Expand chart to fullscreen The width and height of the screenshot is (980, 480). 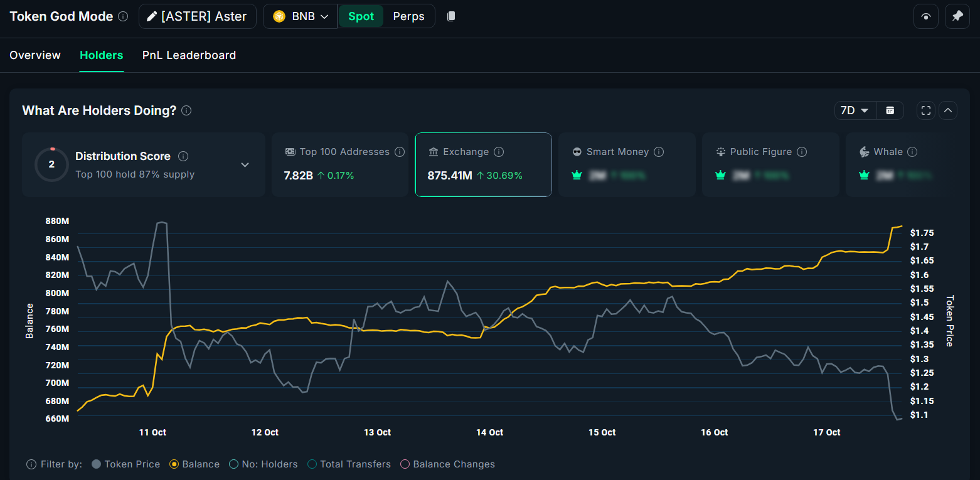[925, 110]
